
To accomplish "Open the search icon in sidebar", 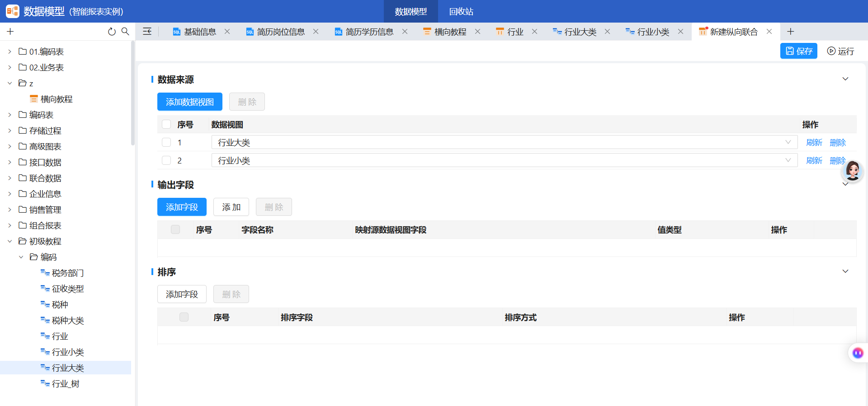I will (125, 32).
